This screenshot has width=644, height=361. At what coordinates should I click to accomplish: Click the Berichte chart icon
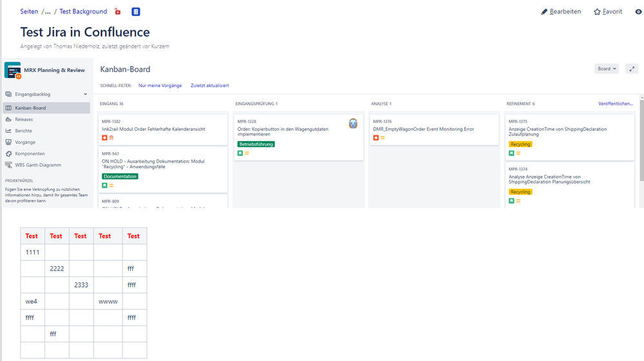[8, 131]
